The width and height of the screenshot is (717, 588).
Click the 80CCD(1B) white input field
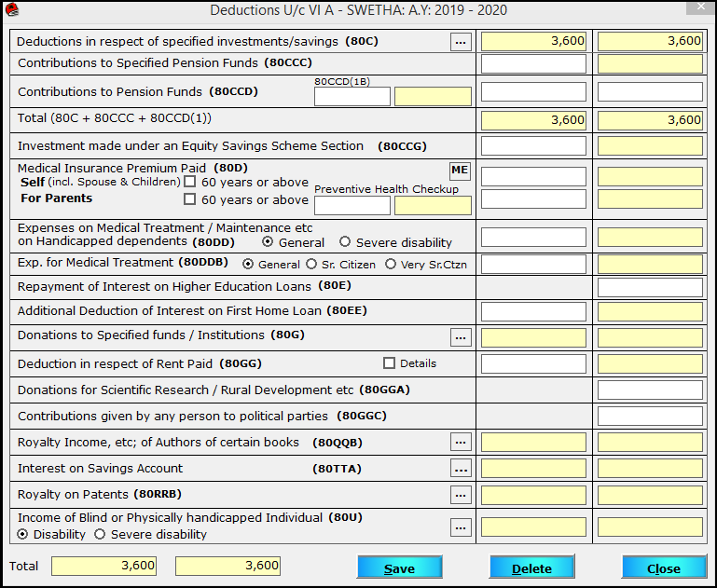coord(352,96)
